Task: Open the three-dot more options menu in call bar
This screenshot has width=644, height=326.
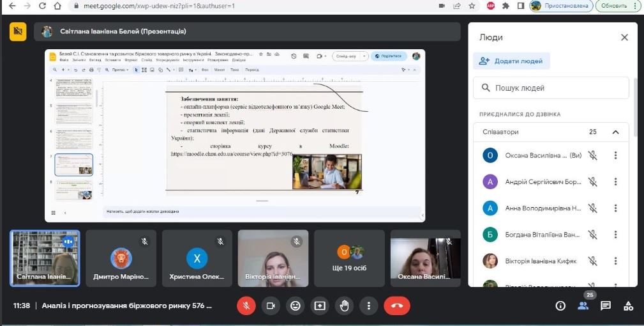Action: click(369, 306)
